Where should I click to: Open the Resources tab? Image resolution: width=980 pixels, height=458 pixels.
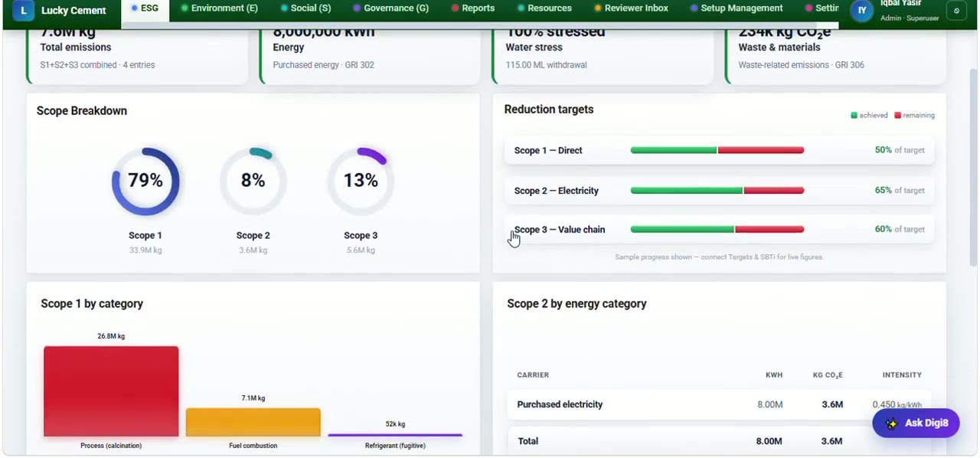click(x=544, y=8)
